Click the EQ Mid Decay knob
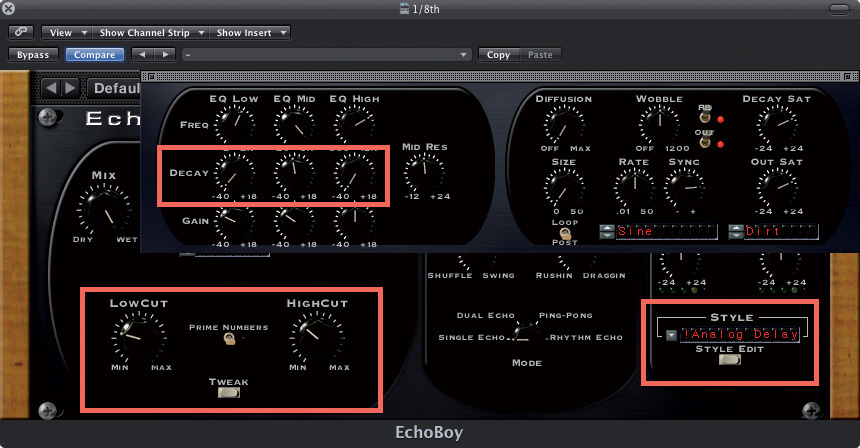 295,173
